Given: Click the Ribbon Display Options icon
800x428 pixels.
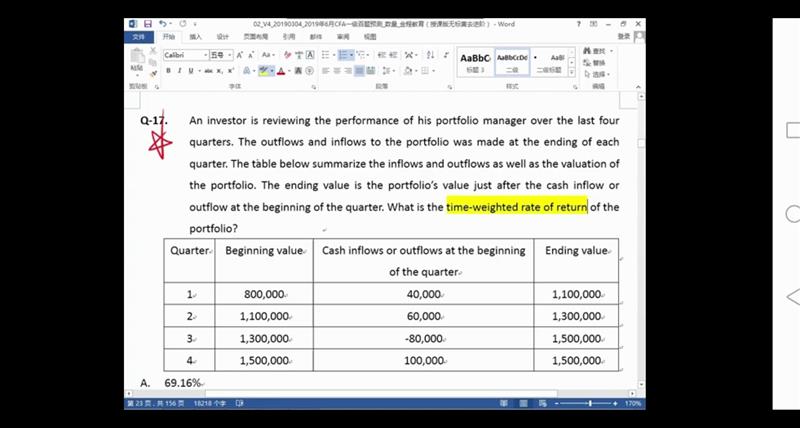Looking at the screenshot, I should pyautogui.click(x=593, y=24).
